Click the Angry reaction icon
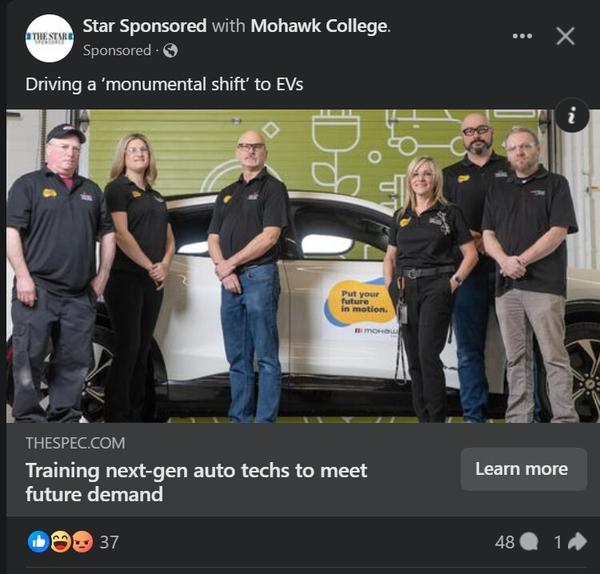600x574 pixels. pyautogui.click(x=83, y=542)
